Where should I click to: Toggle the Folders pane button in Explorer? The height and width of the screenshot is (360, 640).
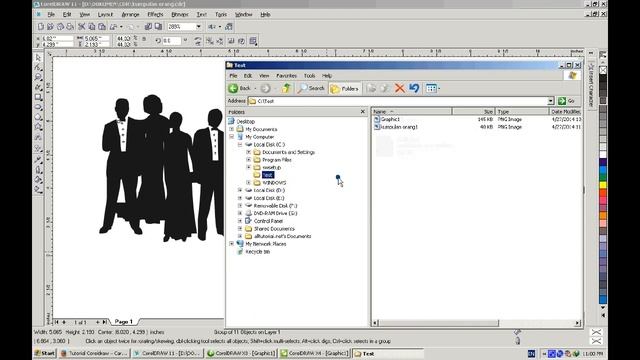344,88
